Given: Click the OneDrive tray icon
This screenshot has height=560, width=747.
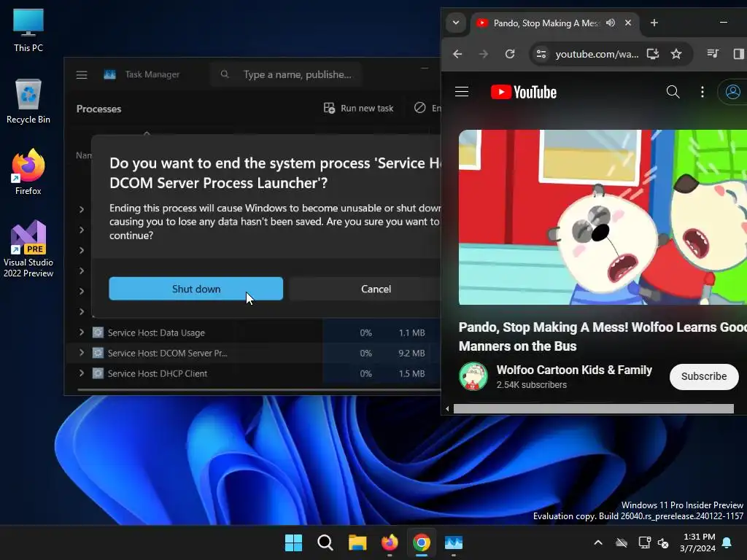Looking at the screenshot, I should [622, 542].
